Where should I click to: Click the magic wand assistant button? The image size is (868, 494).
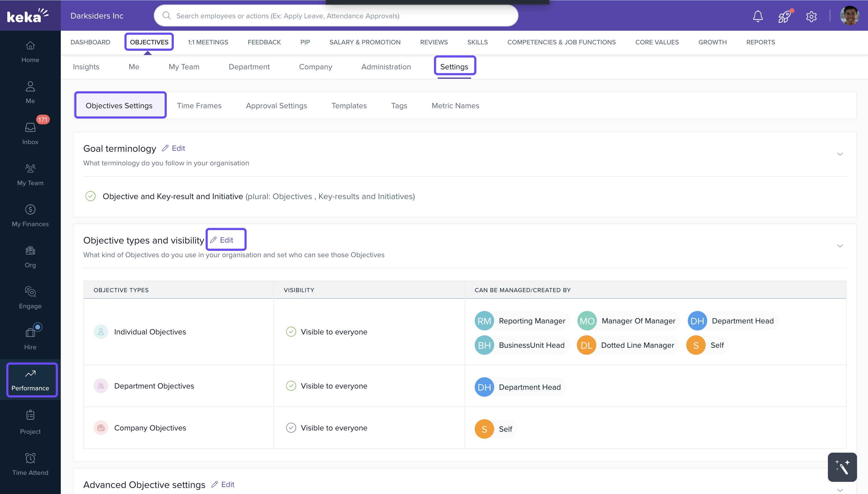[x=842, y=467]
